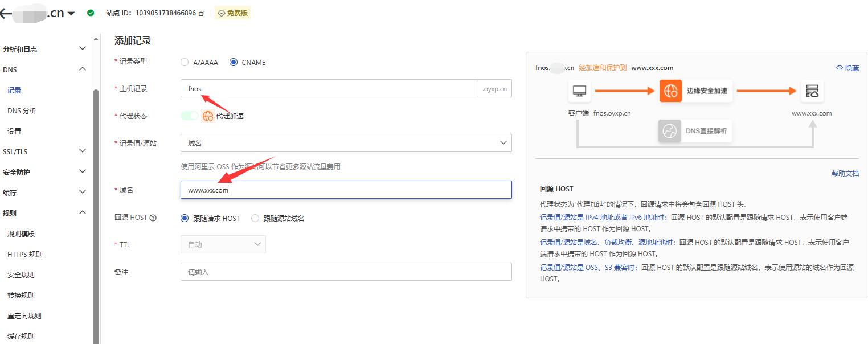Click the origin server icon above www.xxx.com

tap(813, 91)
